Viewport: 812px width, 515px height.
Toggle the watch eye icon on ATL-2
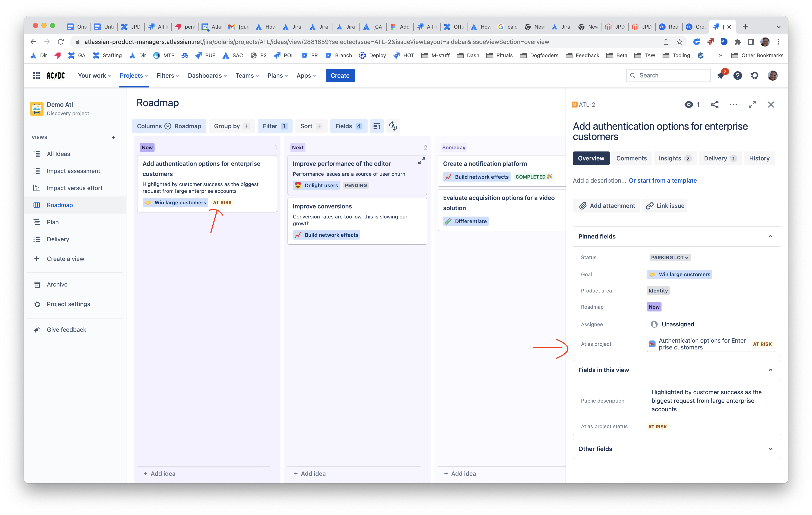[x=689, y=105]
